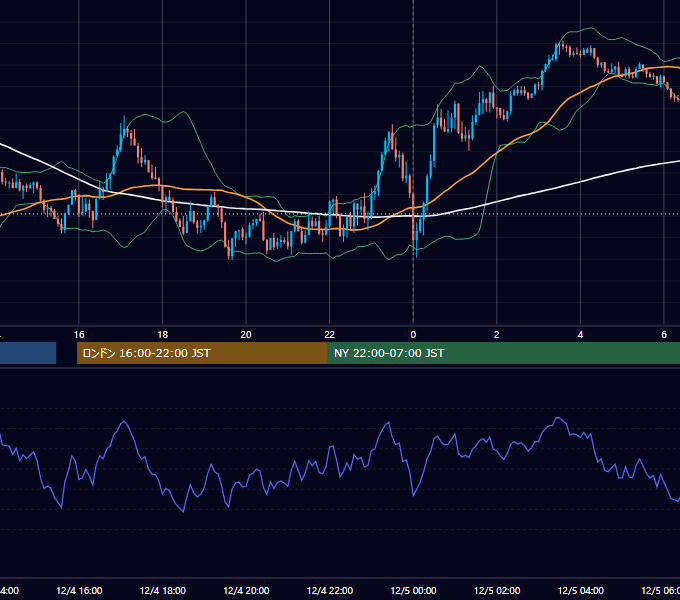Click the 12/5 02:00 date label

[497, 590]
